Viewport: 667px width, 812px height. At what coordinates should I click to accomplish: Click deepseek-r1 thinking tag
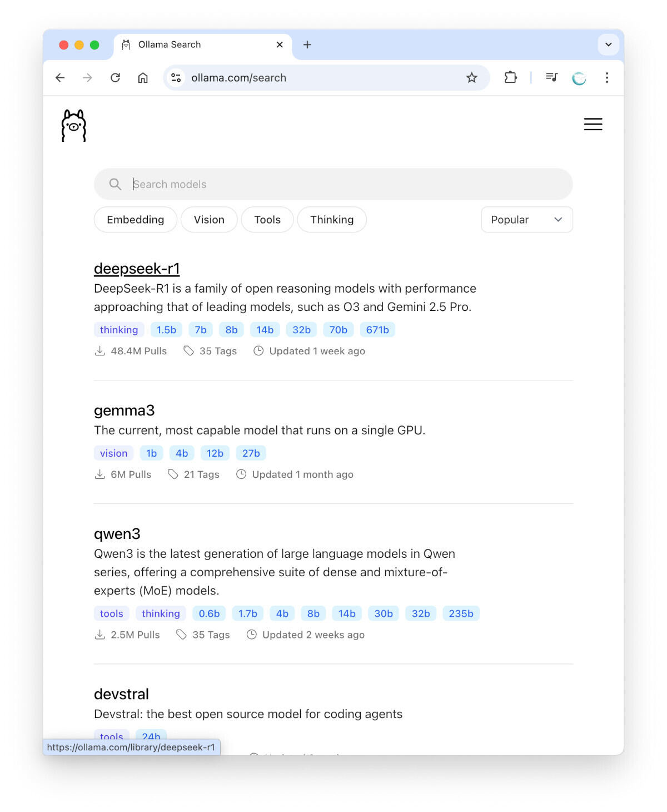pos(119,330)
